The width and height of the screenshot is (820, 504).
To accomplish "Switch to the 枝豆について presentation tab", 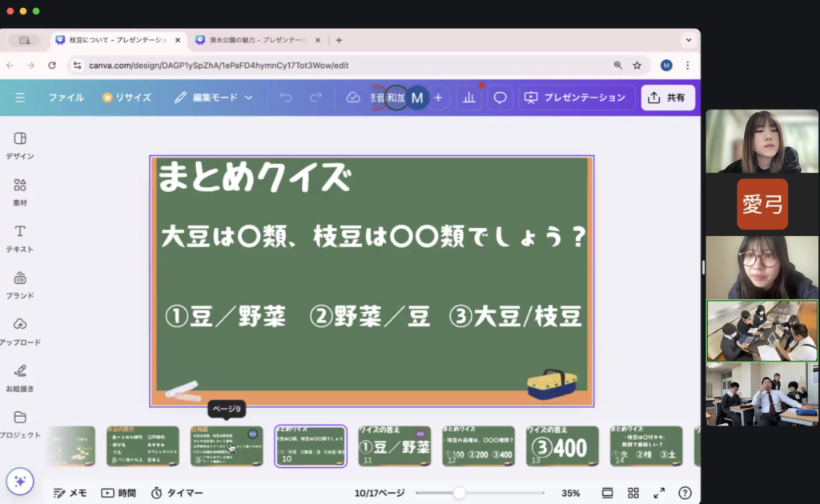I will [x=118, y=40].
